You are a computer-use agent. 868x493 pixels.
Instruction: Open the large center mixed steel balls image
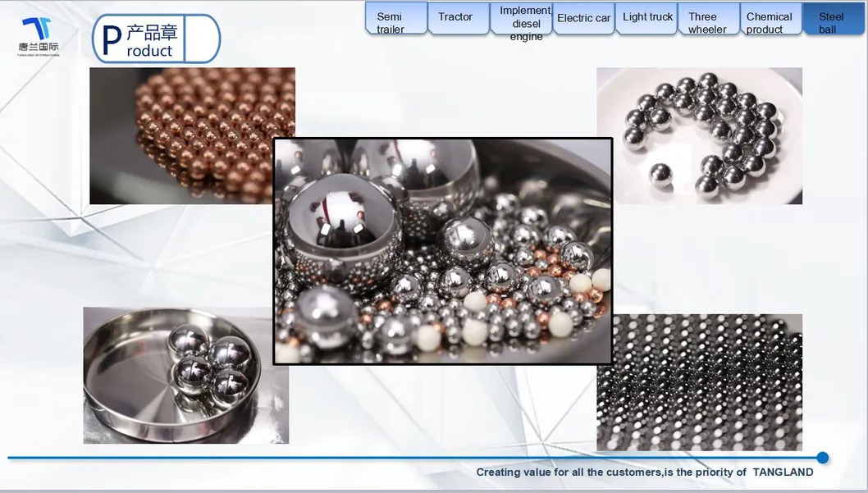(443, 250)
